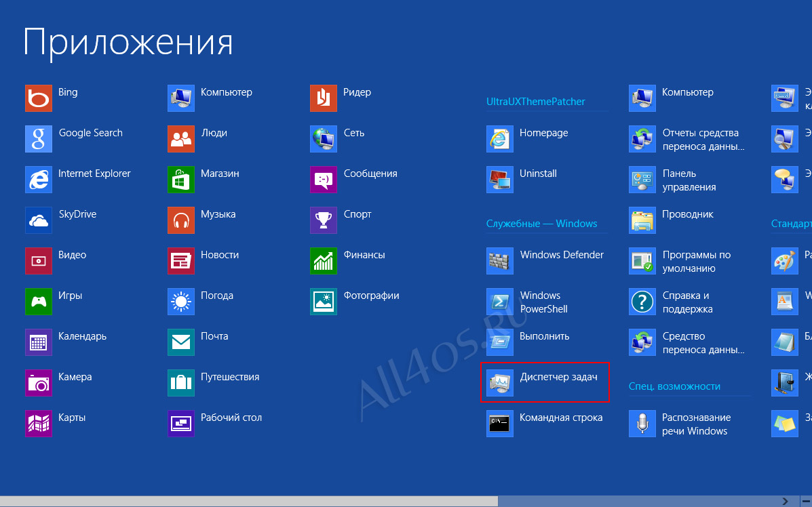Launch the Почта mail app
This screenshot has height=507, width=812.
coord(180,342)
